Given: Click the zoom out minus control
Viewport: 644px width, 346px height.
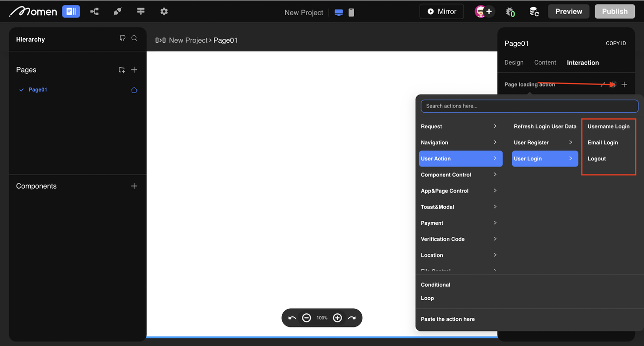Looking at the screenshot, I should (307, 317).
